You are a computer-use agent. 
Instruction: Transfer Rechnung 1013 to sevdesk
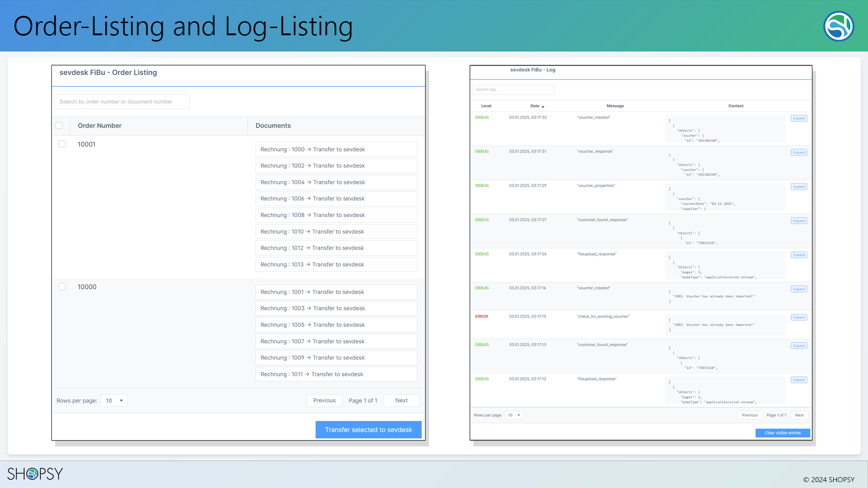336,264
